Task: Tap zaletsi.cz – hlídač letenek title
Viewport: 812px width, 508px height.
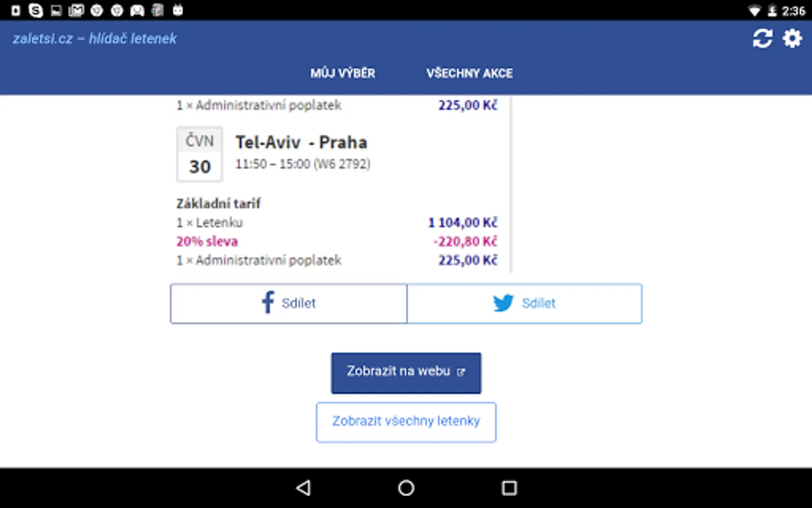Action: [x=95, y=38]
